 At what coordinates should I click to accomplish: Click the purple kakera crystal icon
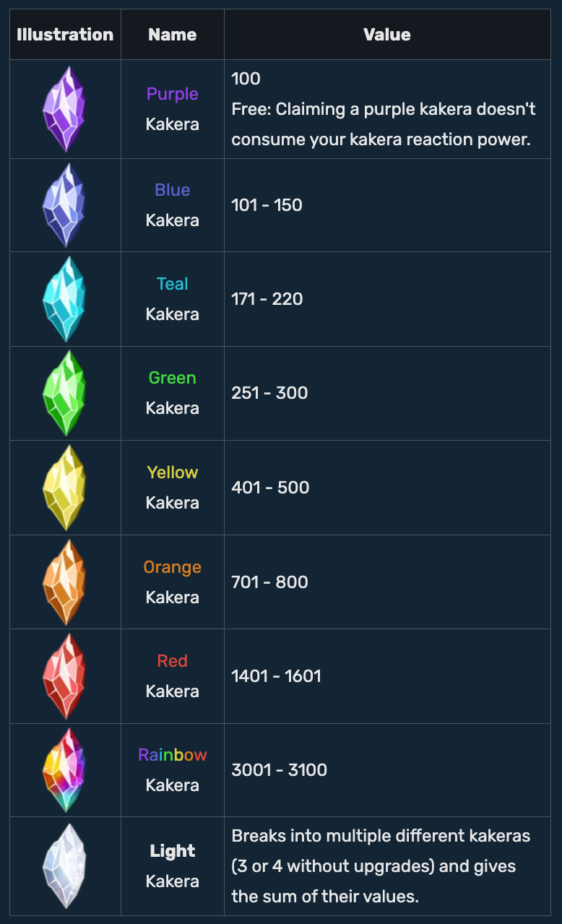click(64, 109)
